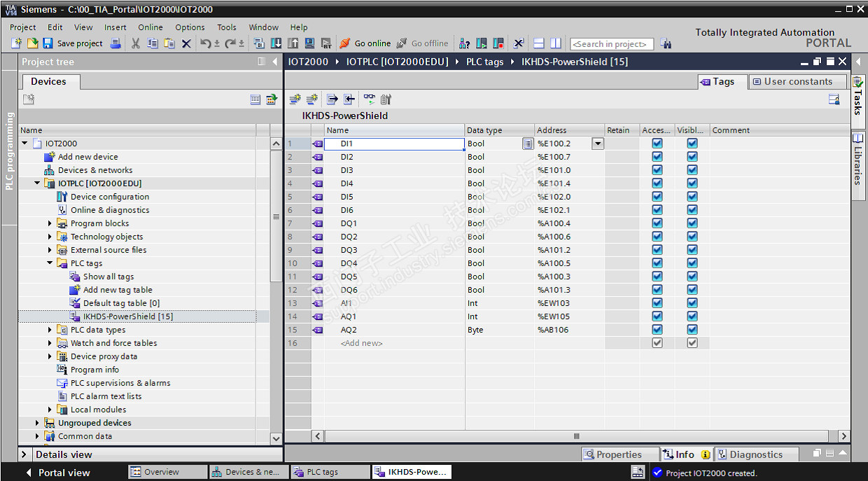
Task: Click the Start simulation icon
Action: click(x=309, y=43)
